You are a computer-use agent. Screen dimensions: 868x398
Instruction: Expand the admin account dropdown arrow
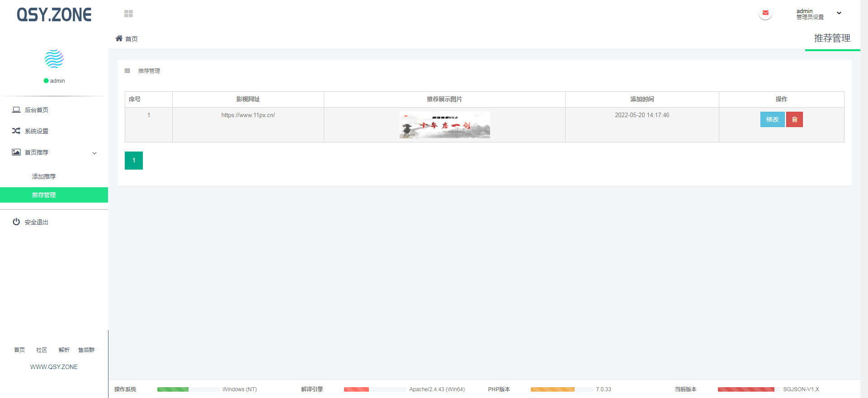(x=839, y=13)
